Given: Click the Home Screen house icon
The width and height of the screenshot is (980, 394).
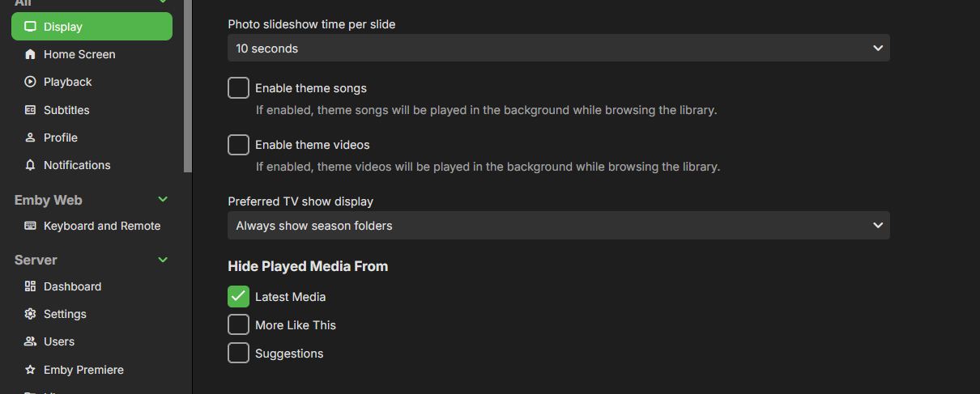Looking at the screenshot, I should 31,54.
